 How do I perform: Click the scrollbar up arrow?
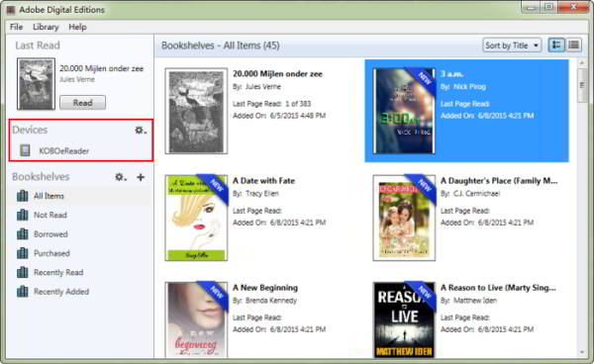point(582,63)
